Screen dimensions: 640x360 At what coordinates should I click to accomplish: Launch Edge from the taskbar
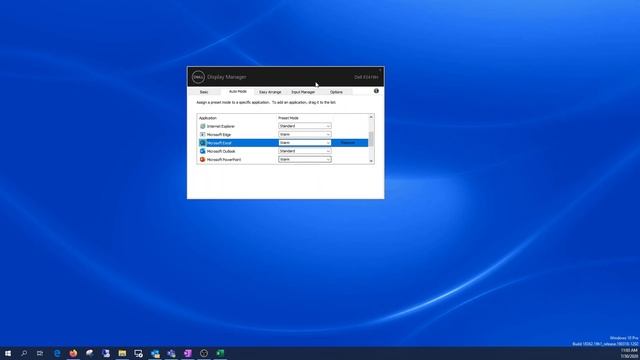[57, 353]
